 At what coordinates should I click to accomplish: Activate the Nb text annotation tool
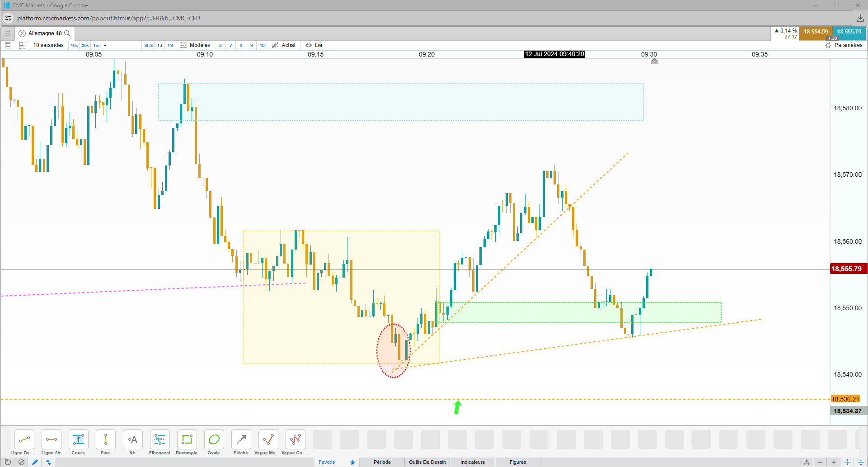[x=132, y=443]
